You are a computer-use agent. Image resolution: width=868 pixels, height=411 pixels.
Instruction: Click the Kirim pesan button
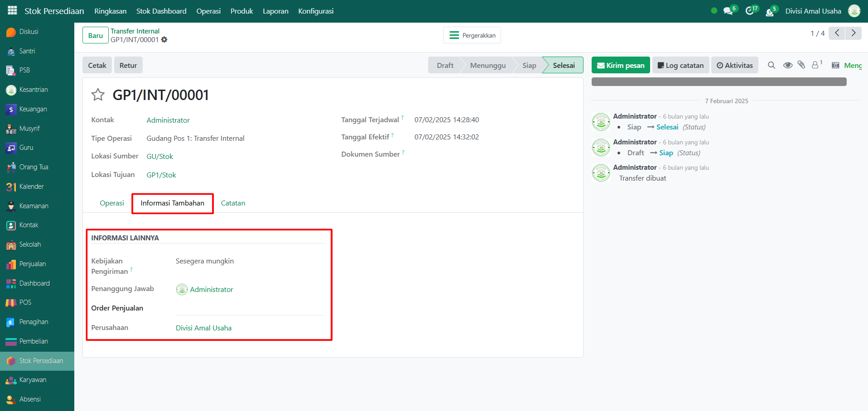point(621,65)
